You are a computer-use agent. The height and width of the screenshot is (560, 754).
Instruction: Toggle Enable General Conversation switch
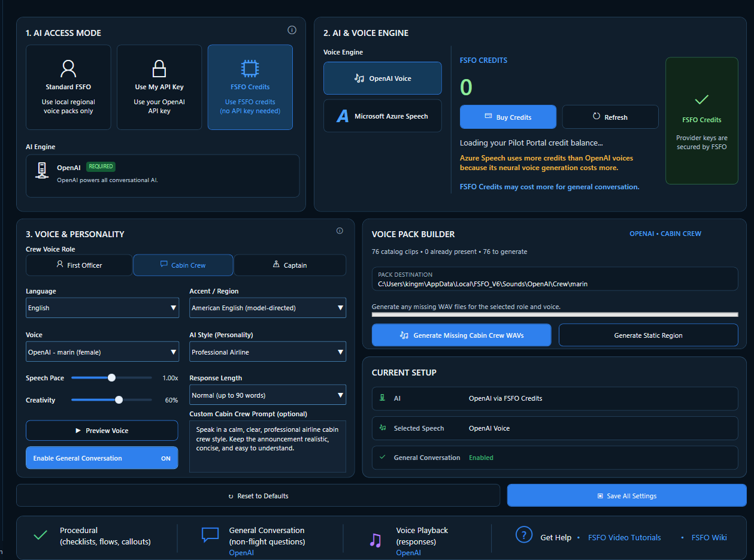[x=102, y=458]
